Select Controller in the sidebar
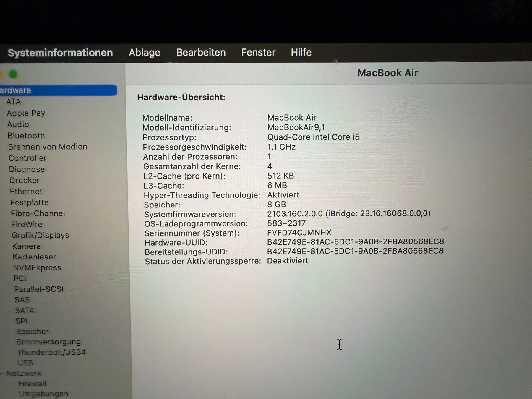This screenshot has width=532, height=399. 27,158
